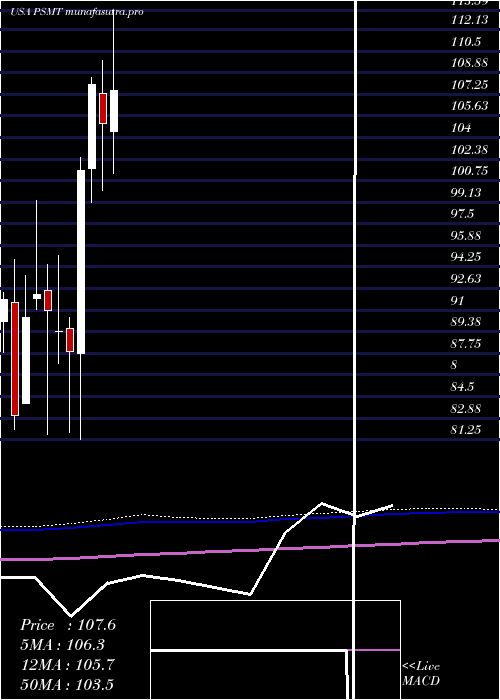Click the 108.88 price axis label
The height and width of the screenshot is (700, 500).
470,63
